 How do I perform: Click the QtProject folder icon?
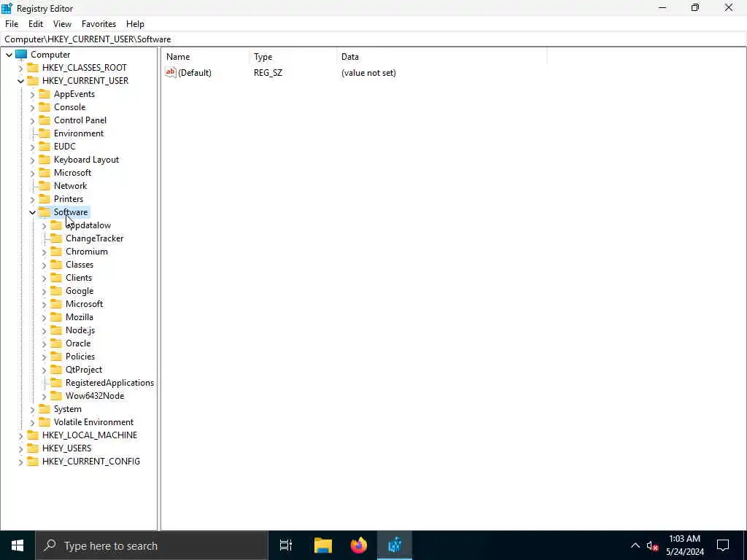click(56, 370)
